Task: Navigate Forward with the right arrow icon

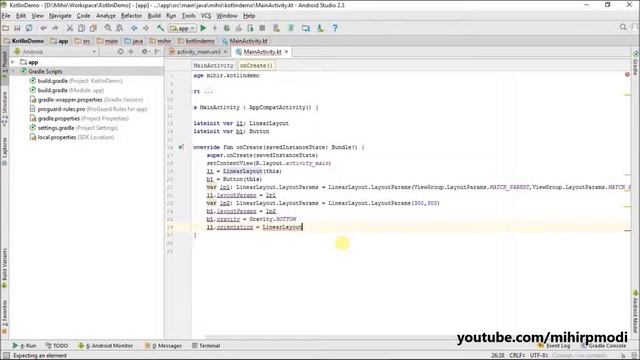Action: (146, 28)
